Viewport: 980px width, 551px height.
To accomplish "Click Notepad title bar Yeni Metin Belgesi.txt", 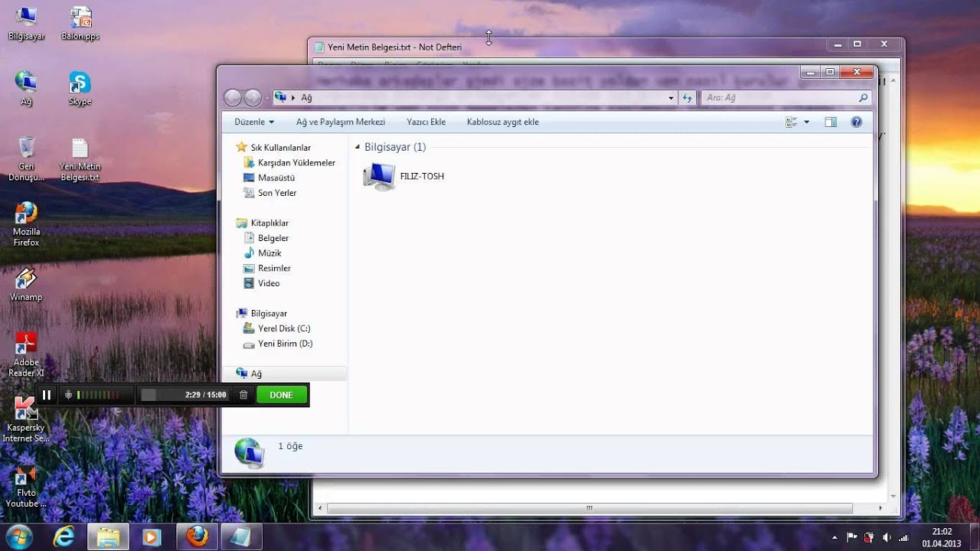I will click(394, 47).
